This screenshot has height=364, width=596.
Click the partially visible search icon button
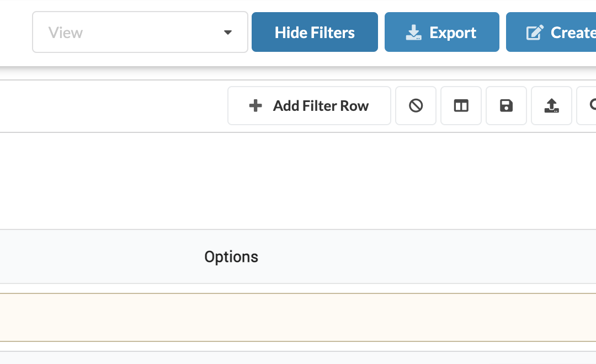click(x=587, y=106)
